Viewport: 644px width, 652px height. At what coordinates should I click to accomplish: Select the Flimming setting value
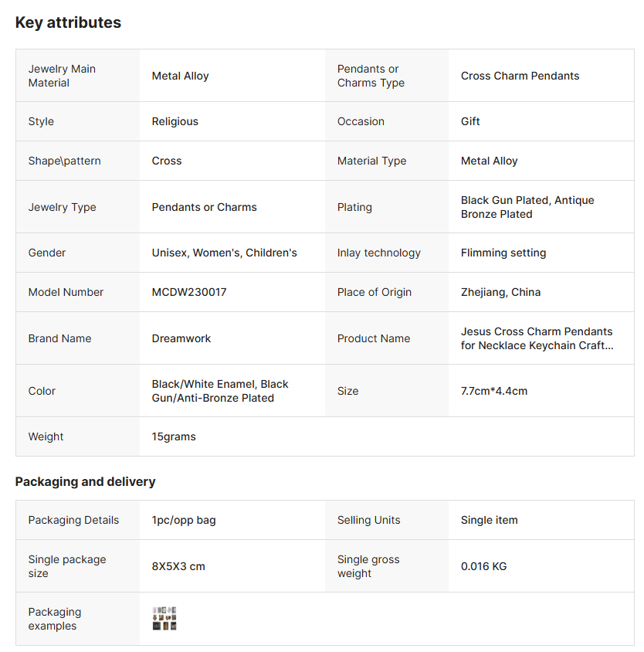[x=503, y=253]
